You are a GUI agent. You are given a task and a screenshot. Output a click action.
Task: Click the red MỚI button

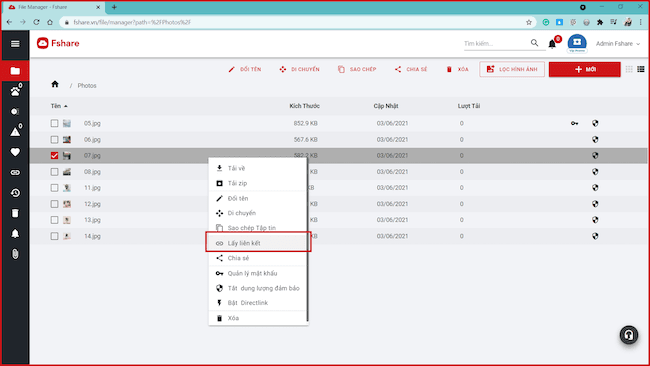tap(585, 69)
